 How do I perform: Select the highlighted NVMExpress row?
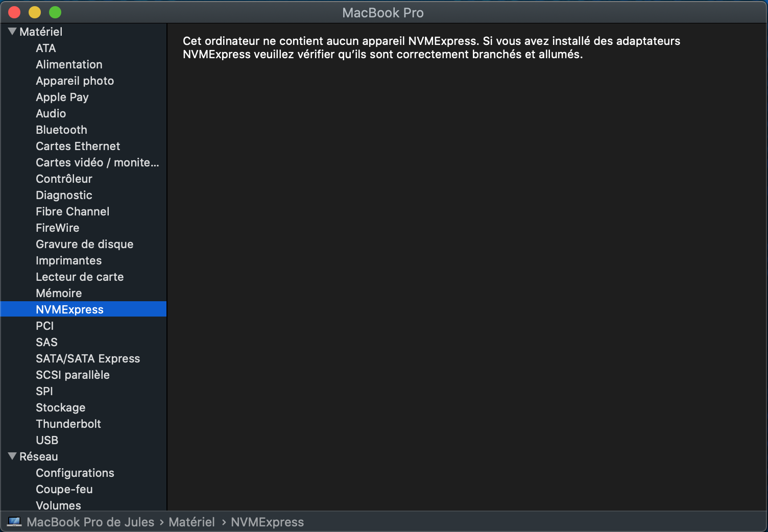point(84,309)
